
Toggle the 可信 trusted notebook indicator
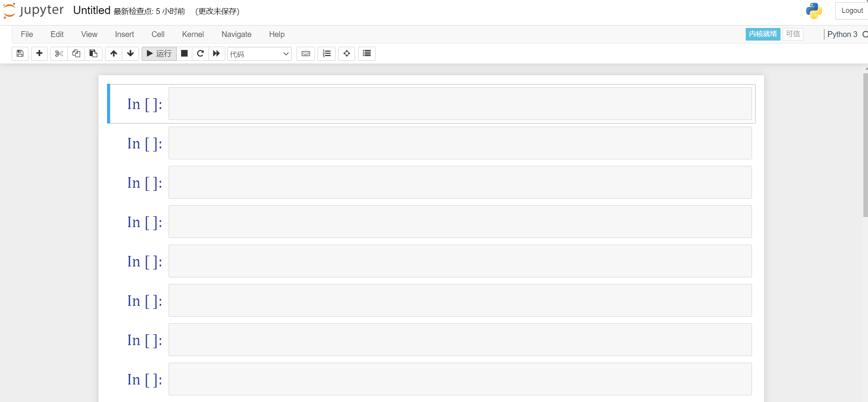pyautogui.click(x=793, y=34)
